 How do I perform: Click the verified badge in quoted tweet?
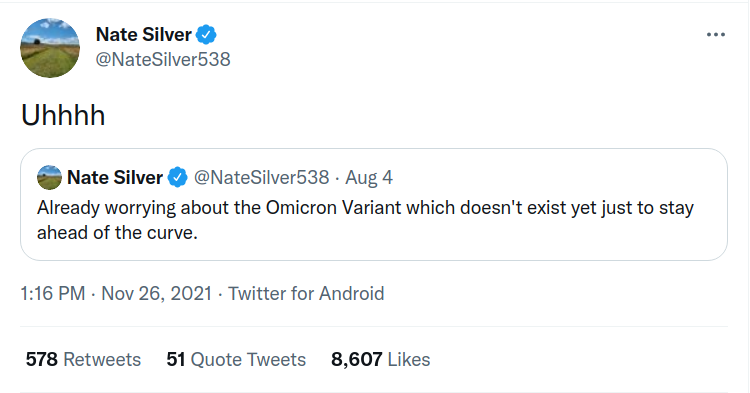[x=177, y=177]
